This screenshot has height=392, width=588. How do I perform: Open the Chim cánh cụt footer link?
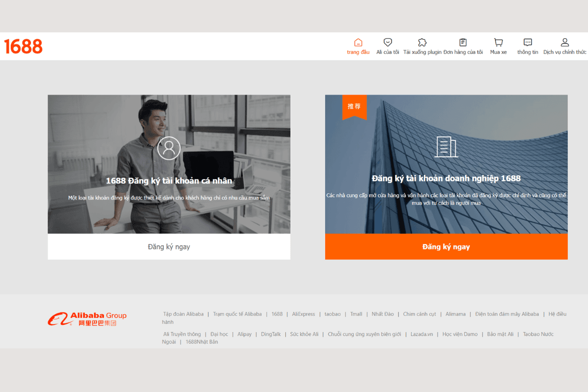click(419, 314)
